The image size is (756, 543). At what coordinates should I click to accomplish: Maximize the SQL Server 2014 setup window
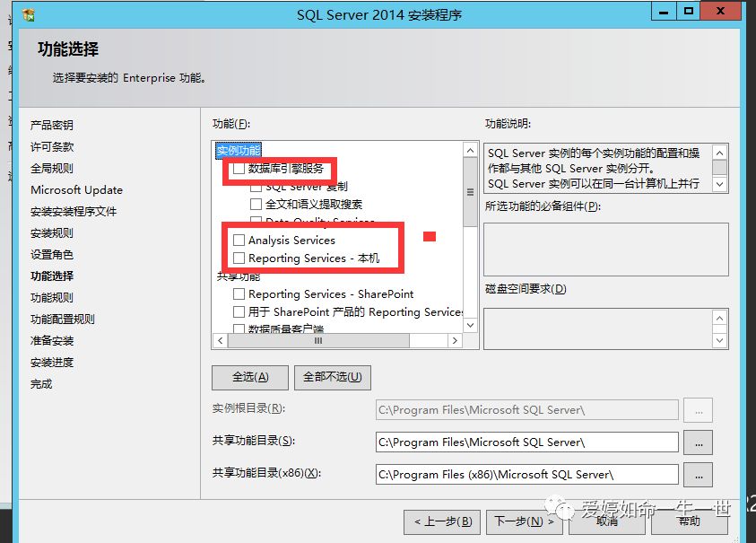689,11
